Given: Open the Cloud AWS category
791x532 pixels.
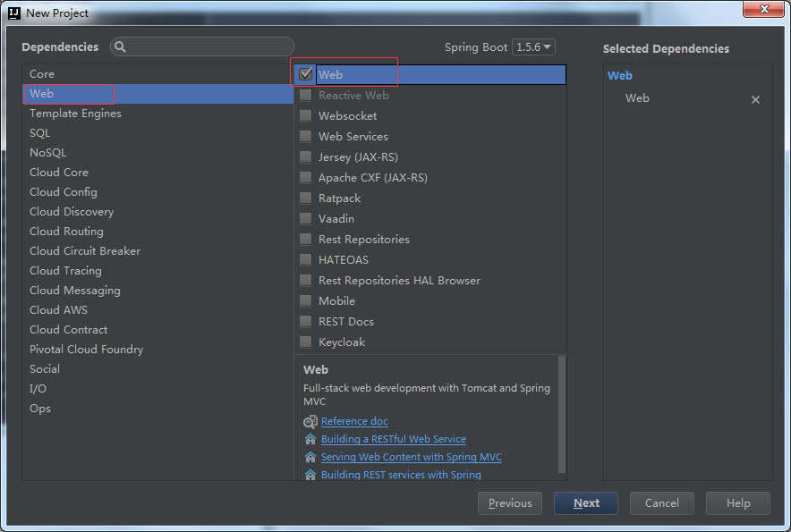Looking at the screenshot, I should pyautogui.click(x=157, y=310).
